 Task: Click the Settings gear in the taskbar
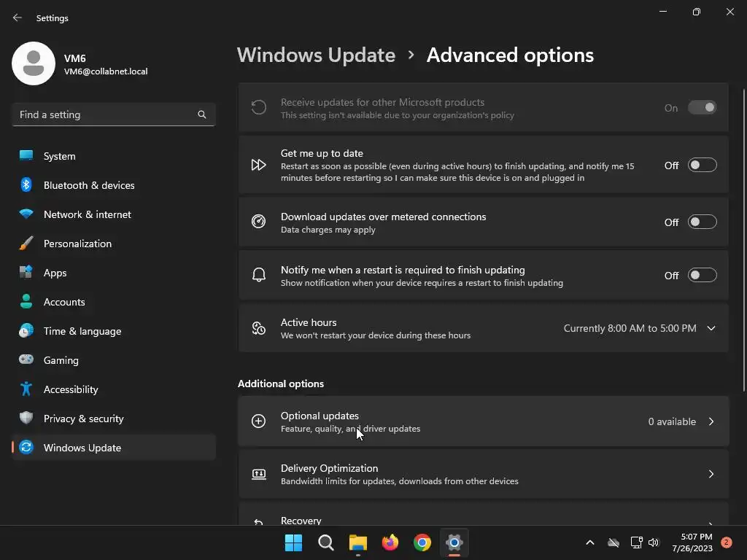coord(454,542)
